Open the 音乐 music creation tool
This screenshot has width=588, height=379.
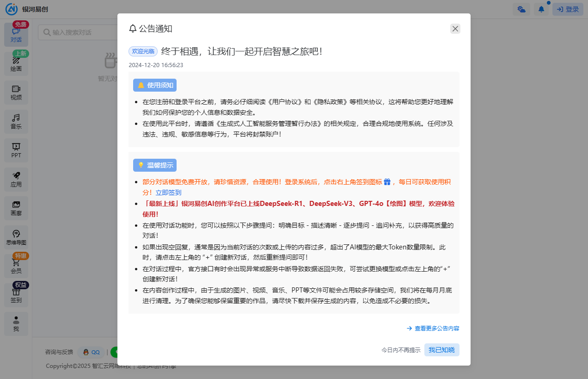(16, 121)
